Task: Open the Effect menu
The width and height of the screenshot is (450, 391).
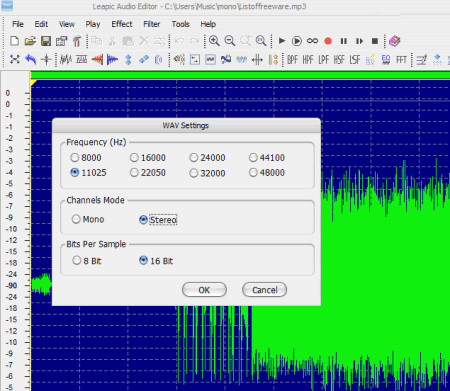Action: click(x=122, y=24)
